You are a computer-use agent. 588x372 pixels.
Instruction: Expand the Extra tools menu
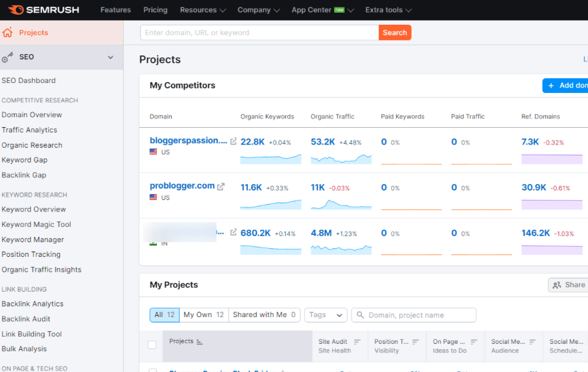[x=388, y=10]
